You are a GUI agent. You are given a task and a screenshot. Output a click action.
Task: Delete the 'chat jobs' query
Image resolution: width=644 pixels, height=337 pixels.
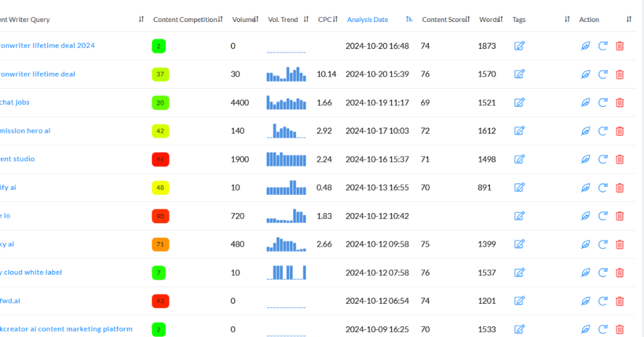pyautogui.click(x=619, y=102)
